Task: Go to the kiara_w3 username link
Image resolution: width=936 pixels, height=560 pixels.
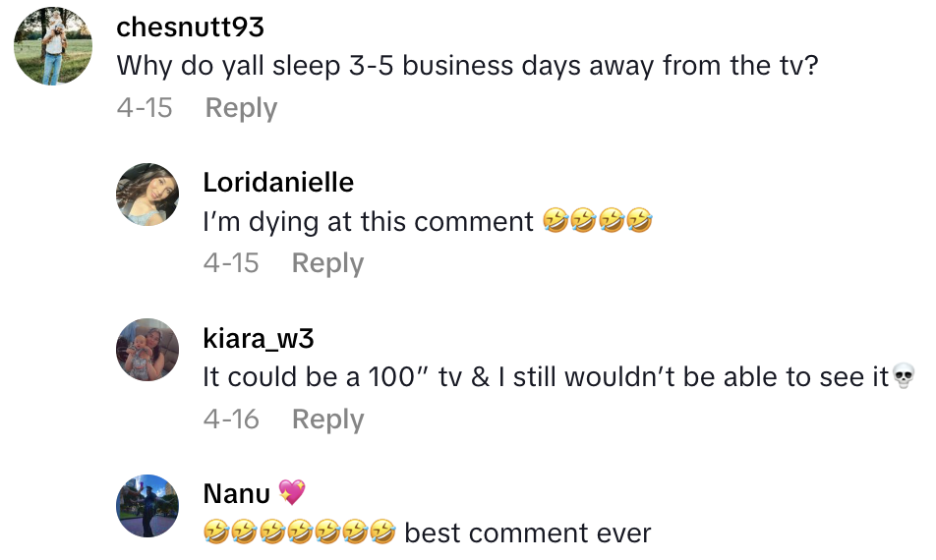Action: pyautogui.click(x=259, y=338)
